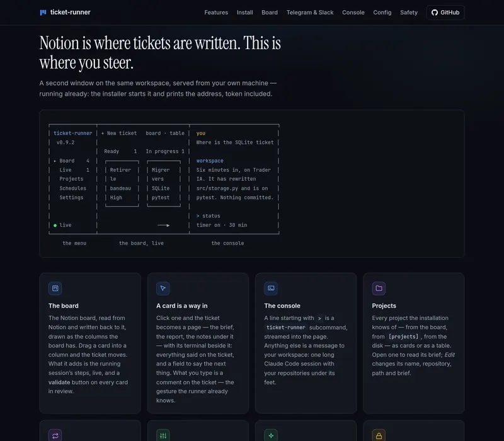Click "the menu" caption under diagram
The height and width of the screenshot is (441, 504).
(74, 243)
